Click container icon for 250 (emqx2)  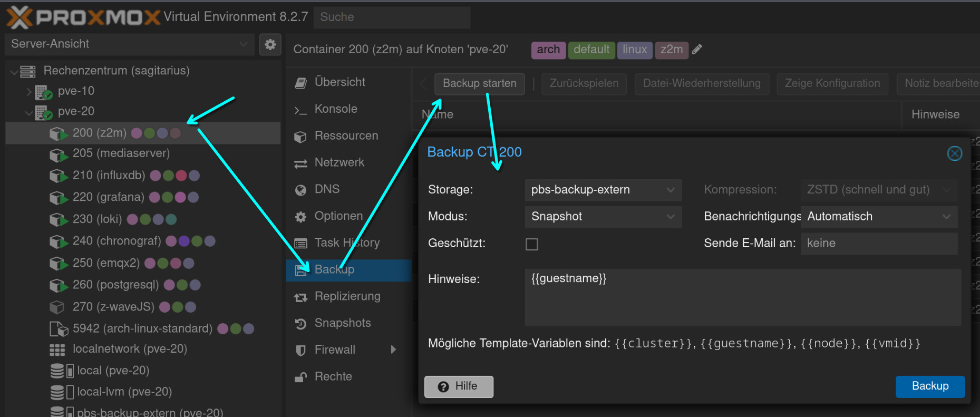[x=59, y=264]
